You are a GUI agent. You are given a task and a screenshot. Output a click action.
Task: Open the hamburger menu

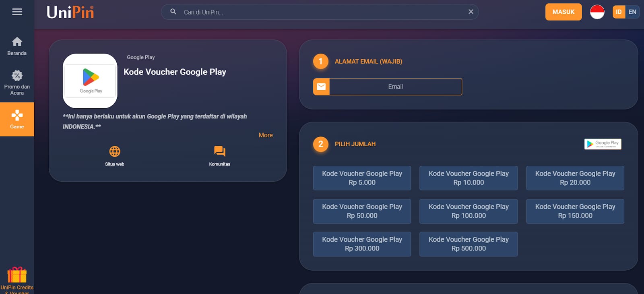17,12
